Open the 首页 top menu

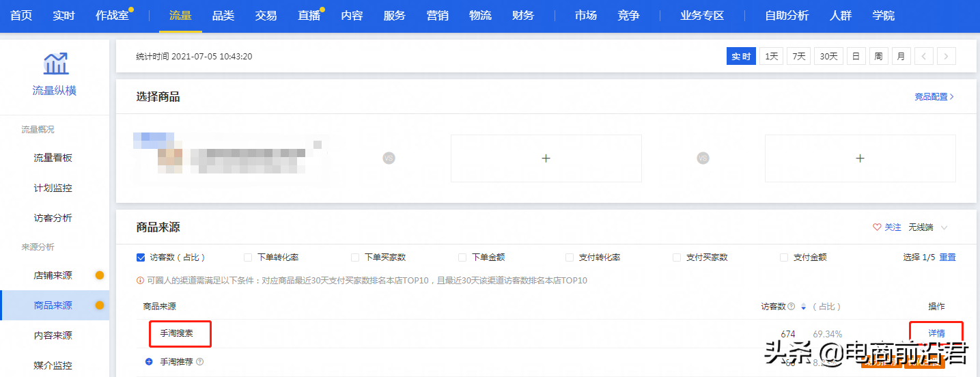(x=21, y=16)
